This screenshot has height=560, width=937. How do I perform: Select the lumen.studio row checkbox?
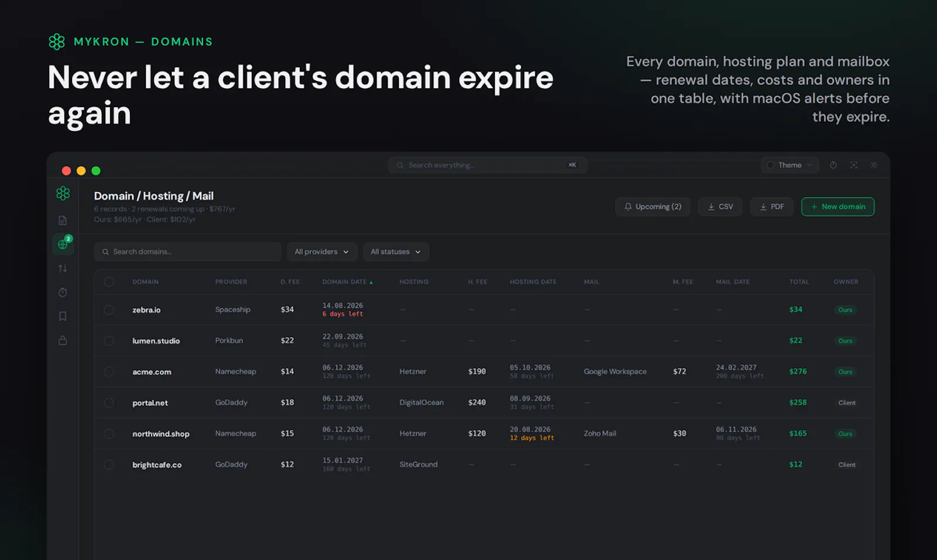point(109,341)
